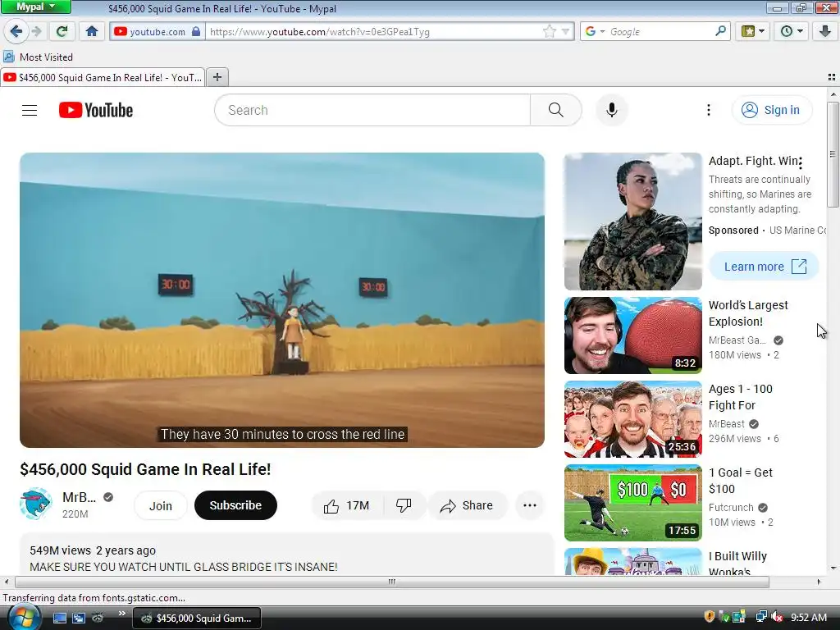Click the Join button
The width and height of the screenshot is (840, 630).
[161, 505]
